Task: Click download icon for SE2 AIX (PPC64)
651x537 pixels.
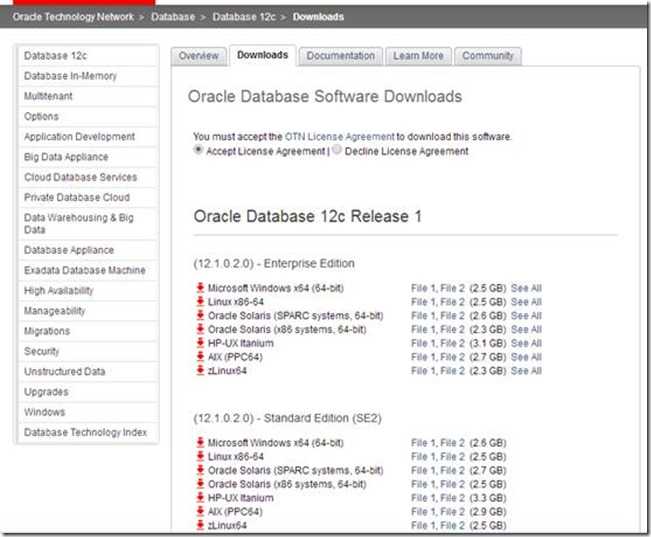Action: tap(200, 511)
